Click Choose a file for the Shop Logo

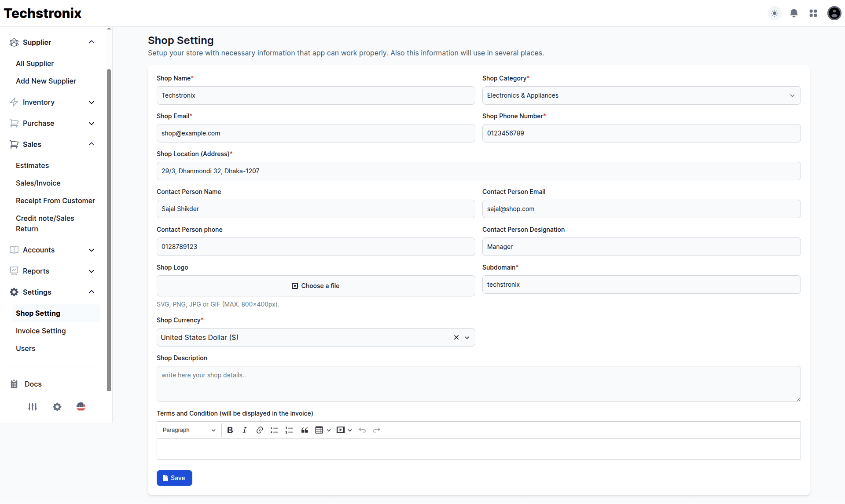pos(316,286)
